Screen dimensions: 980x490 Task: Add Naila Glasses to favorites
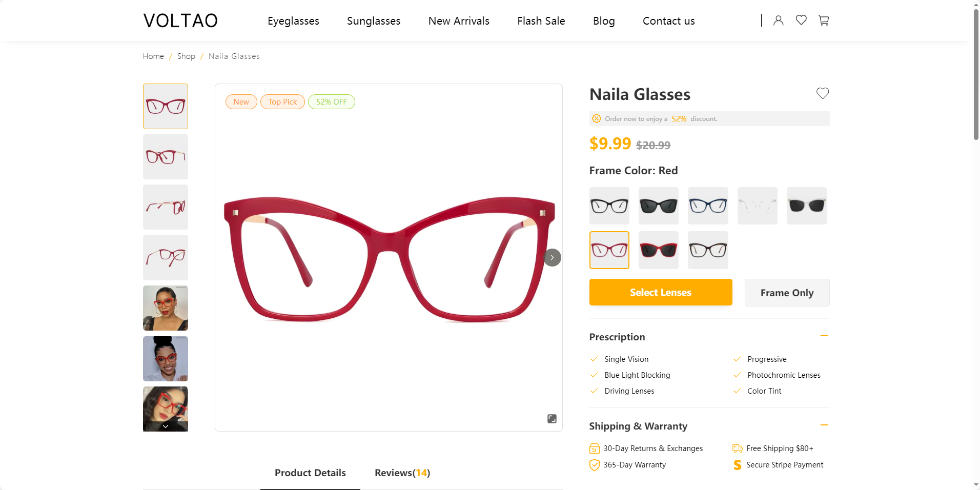[x=822, y=93]
